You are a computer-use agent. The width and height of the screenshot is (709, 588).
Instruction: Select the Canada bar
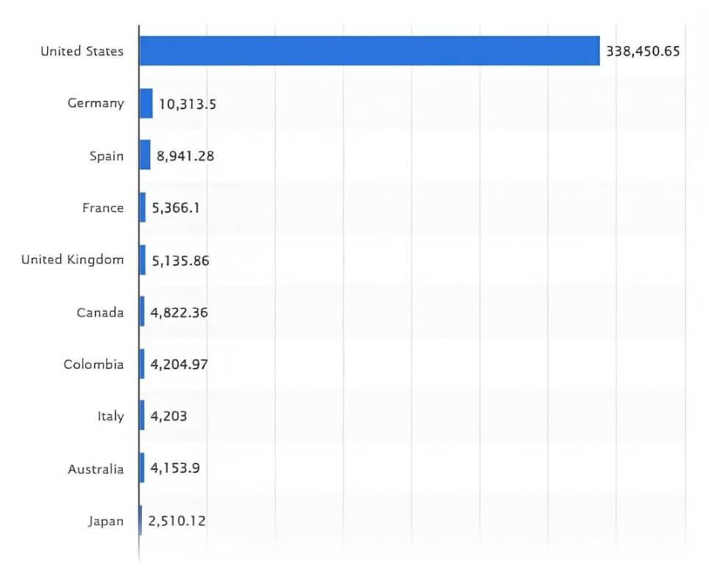click(x=142, y=312)
